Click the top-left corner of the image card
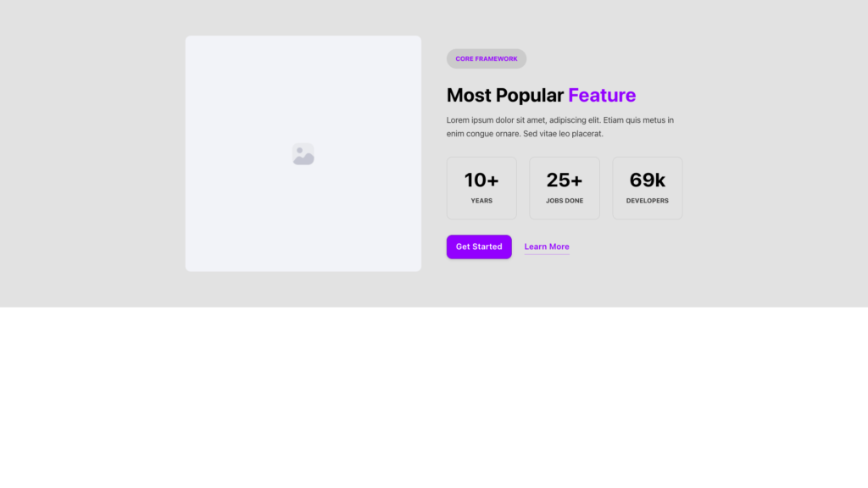Screen dimensions: 868x488 190,40
